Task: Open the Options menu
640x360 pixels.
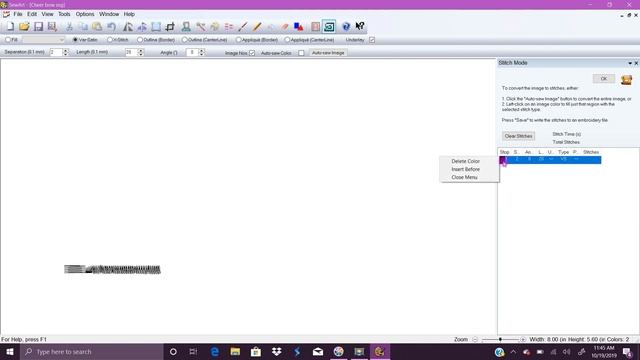Action: (85, 14)
